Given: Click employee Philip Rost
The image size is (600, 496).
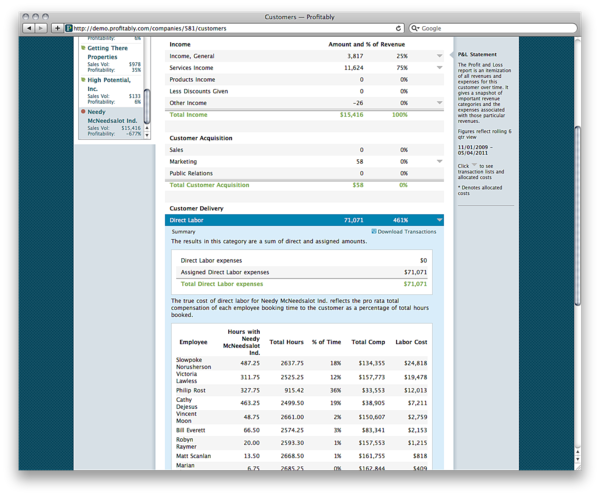Looking at the screenshot, I should (191, 390).
